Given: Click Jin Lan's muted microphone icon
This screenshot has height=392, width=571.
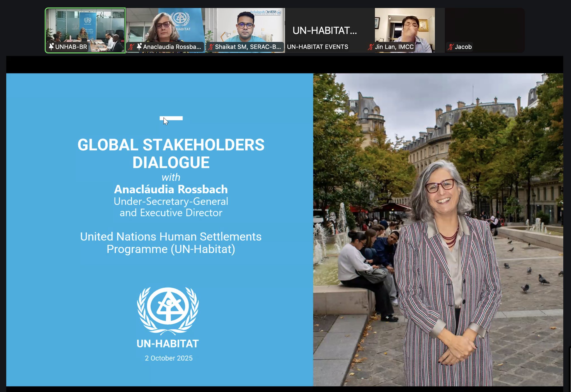Looking at the screenshot, I should [x=371, y=47].
